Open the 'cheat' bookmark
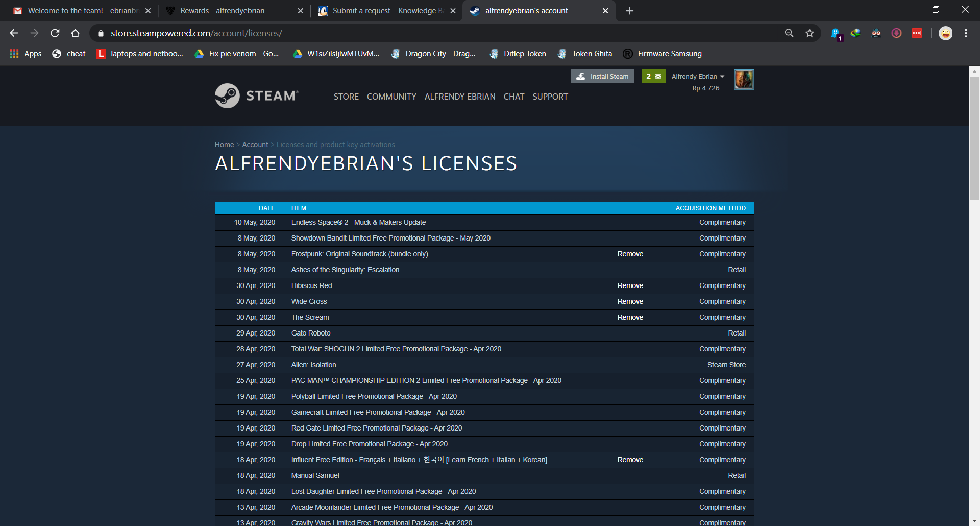Image resolution: width=980 pixels, height=526 pixels. pos(69,54)
